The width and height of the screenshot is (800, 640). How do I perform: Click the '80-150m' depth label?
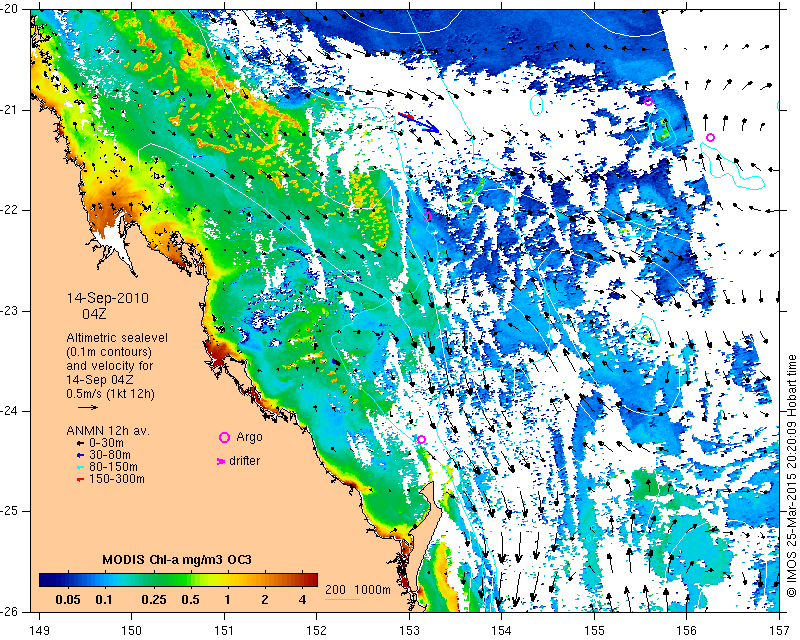pos(113,467)
